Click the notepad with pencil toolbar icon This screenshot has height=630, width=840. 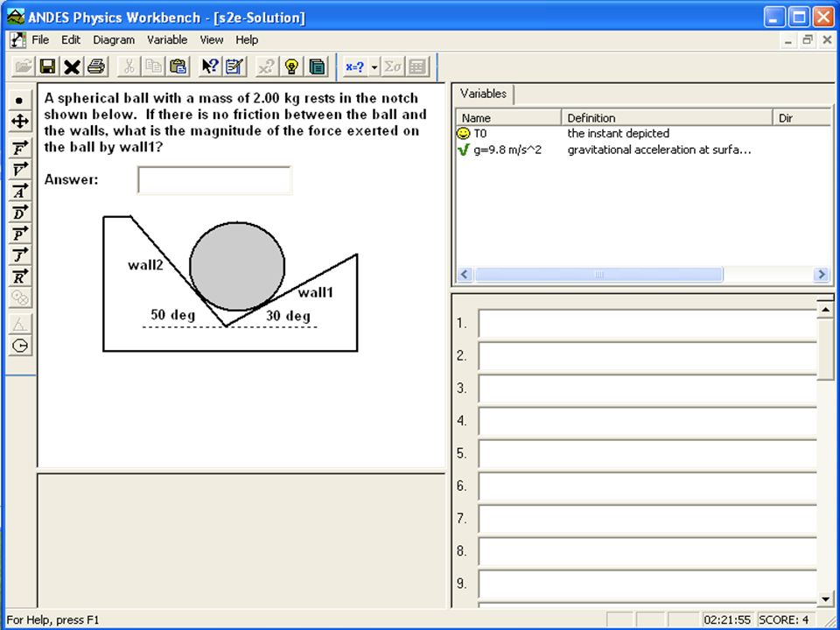pos(234,66)
